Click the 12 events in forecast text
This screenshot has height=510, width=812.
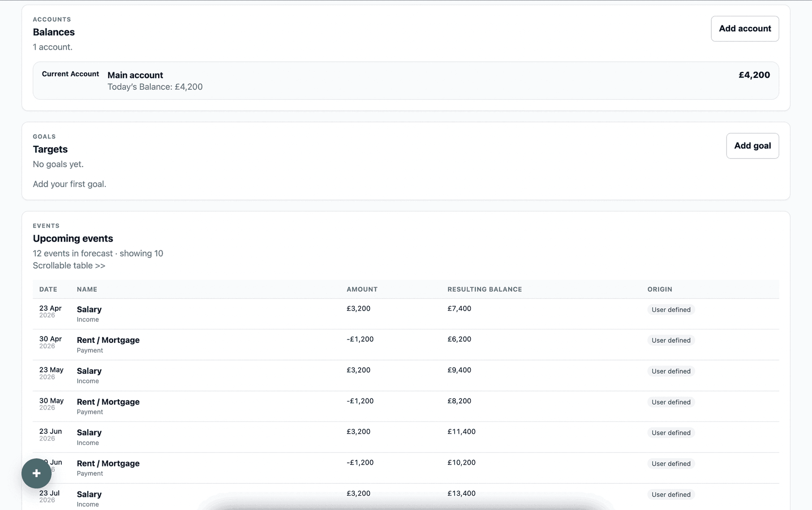point(73,254)
